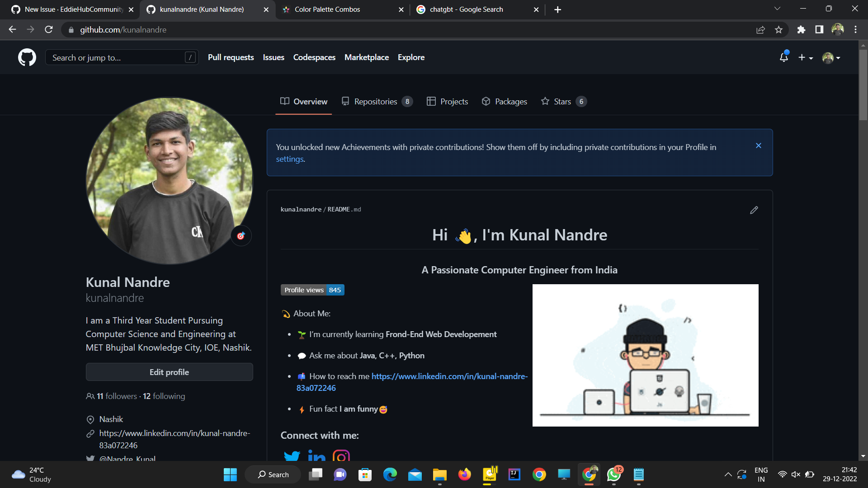Bookmark the page via the address bar star
The image size is (868, 488).
pos(779,29)
